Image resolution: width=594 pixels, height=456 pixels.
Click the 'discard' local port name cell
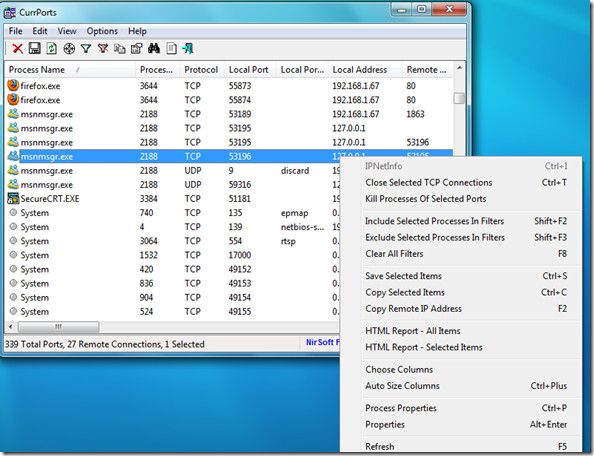(x=295, y=171)
